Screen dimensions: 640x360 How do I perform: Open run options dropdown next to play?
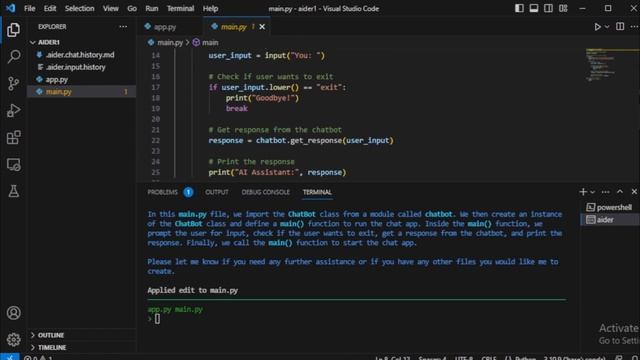[x=607, y=27]
